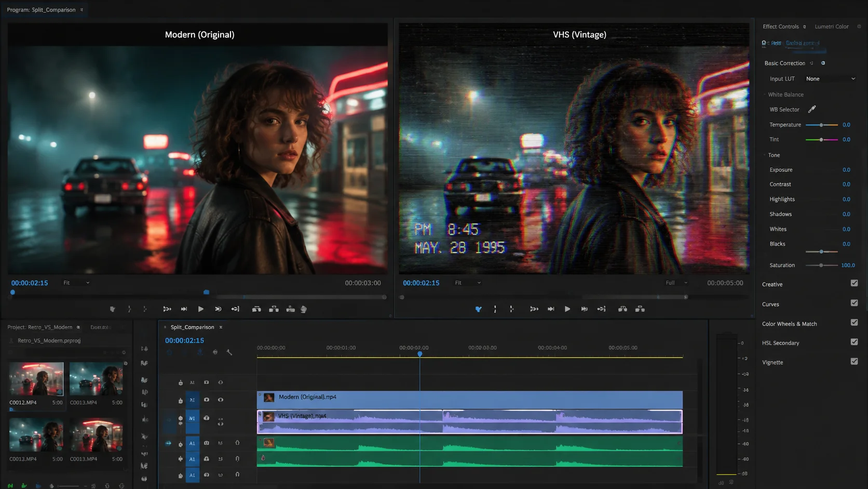The image size is (868, 489).
Task: Click Mark In on Modern (Original) monitor
Action: click(x=129, y=309)
